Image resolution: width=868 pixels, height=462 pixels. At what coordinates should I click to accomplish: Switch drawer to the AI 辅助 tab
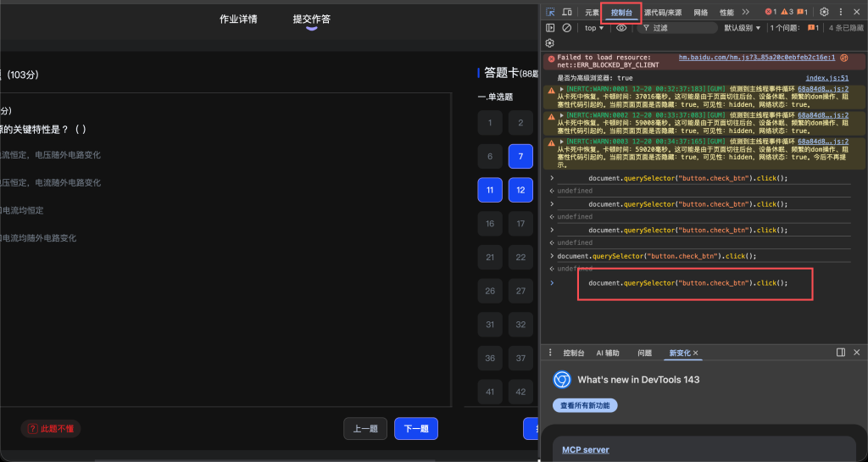point(608,353)
